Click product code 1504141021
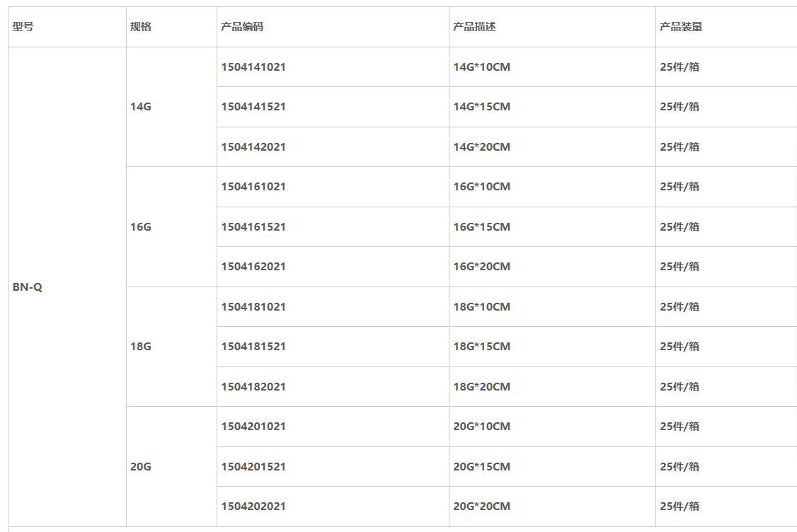Screen dimensions: 797x532 (253, 67)
